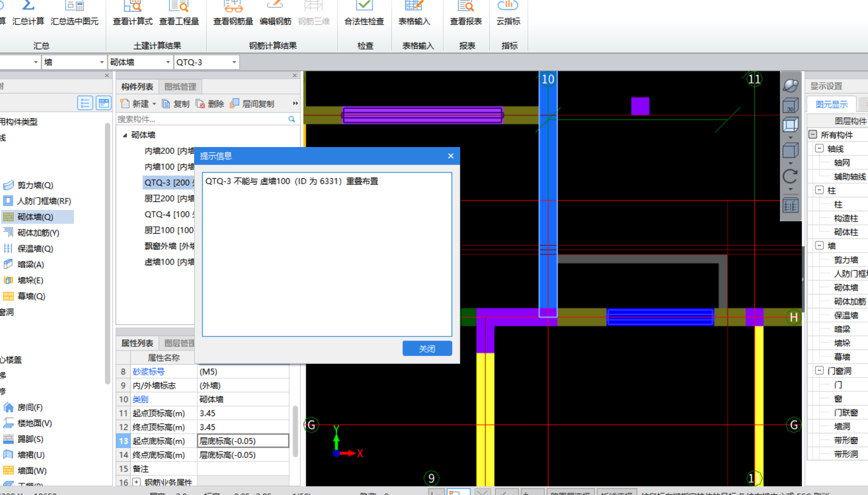Viewport: 868px width, 495px height.
Task: Click the rotate view icon
Action: (790, 176)
